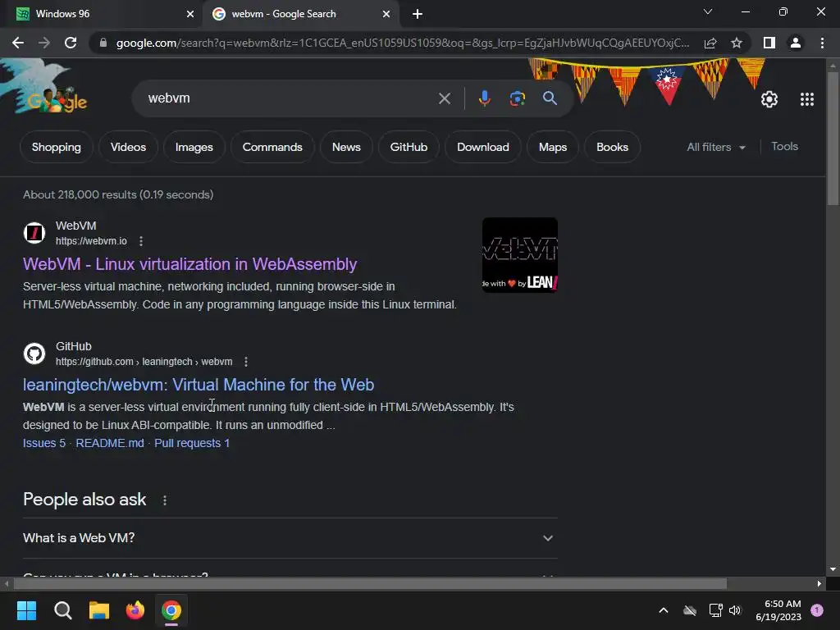Screen dimensions: 840x630
Task: Open the Windows Start menu
Action: 26,610
